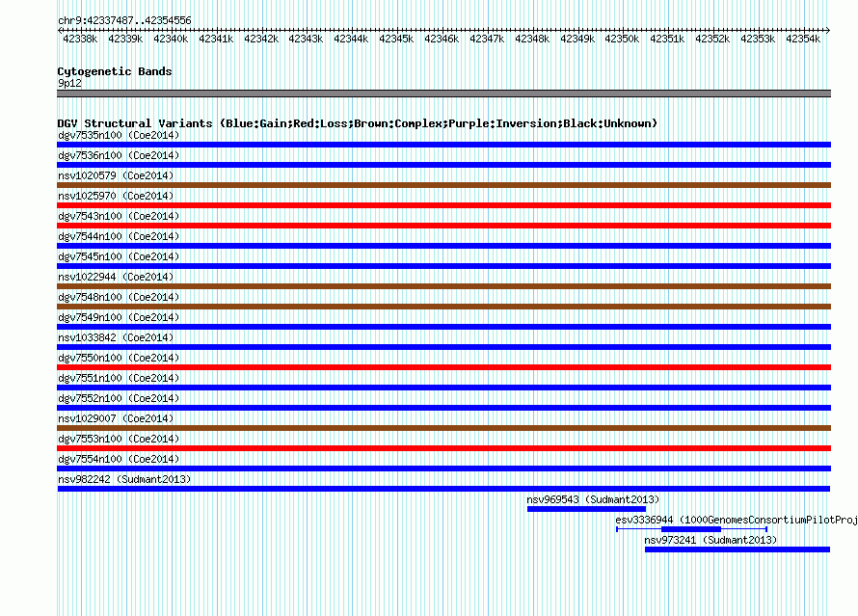858x616 pixels.
Task: Select the dgv7554n100 (Coe2014) label
Action: click(x=119, y=459)
